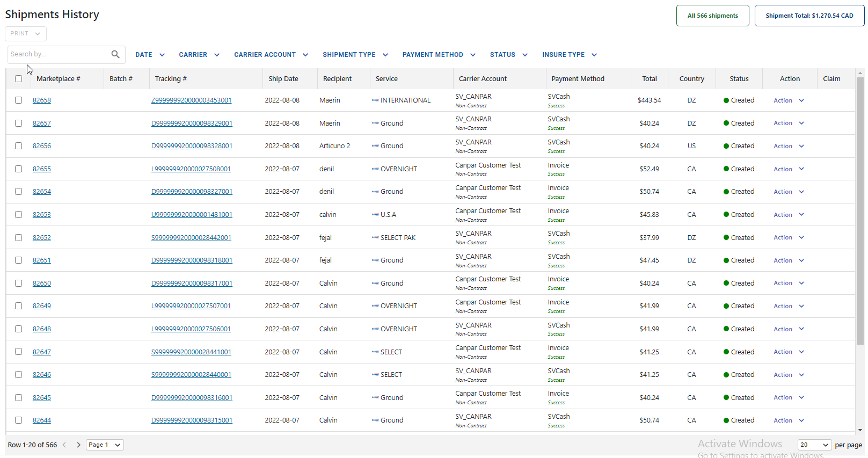Open the SHIPMENT TYPE filter dropdown
This screenshot has height=458, width=868.
pyautogui.click(x=355, y=55)
